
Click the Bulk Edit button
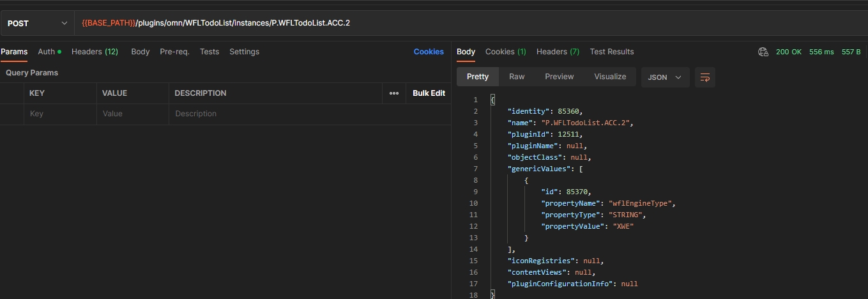(429, 93)
